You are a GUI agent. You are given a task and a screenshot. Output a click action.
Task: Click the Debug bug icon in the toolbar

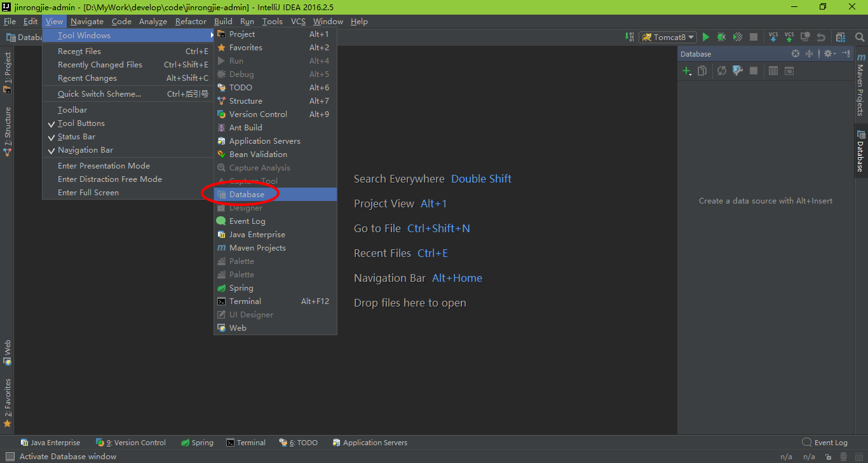[x=721, y=38]
